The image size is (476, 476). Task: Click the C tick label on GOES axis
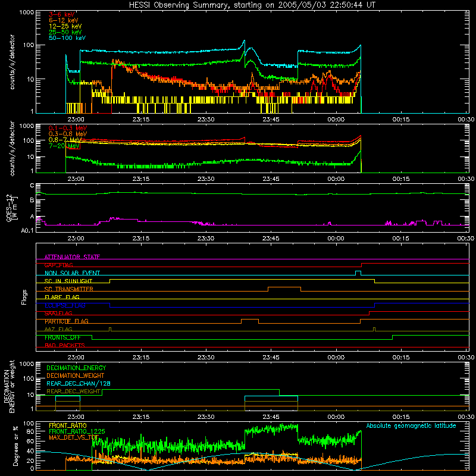click(32, 185)
